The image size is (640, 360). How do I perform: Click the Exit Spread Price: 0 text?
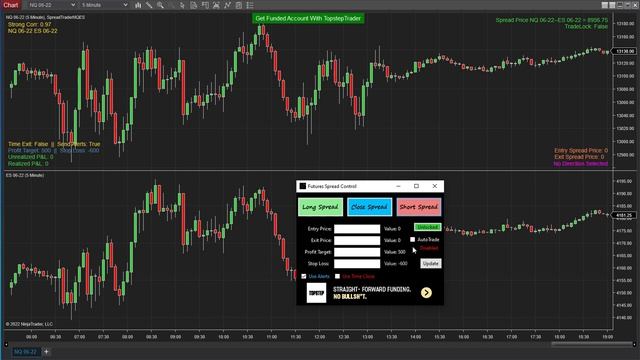click(579, 157)
